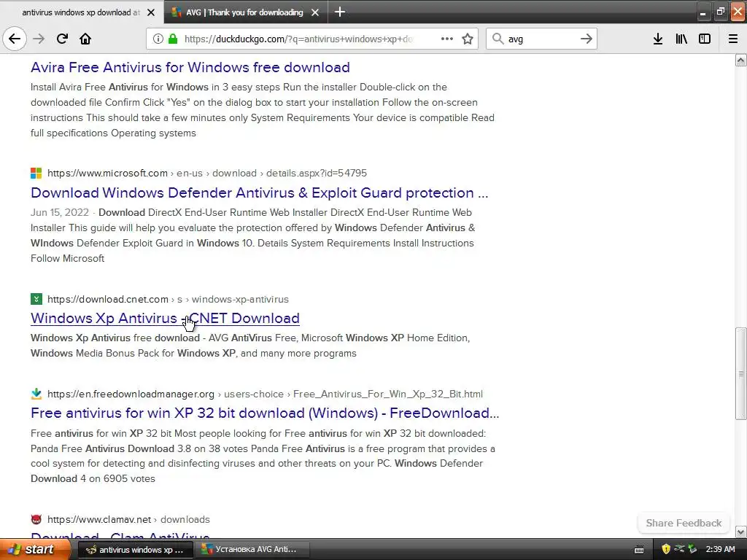The image size is (747, 560).
Task: Click the FreeDownloadManager favicon
Action: (36, 394)
